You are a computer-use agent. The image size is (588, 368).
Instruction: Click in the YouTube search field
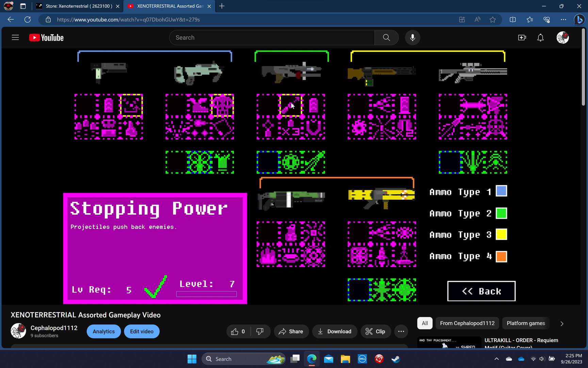pyautogui.click(x=272, y=37)
